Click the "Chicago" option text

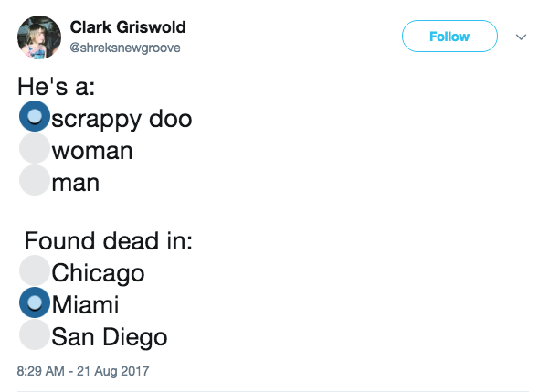(98, 274)
